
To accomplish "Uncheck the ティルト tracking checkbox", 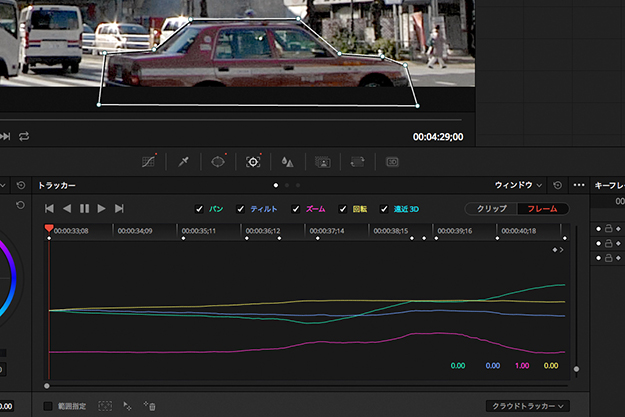I will (x=241, y=209).
